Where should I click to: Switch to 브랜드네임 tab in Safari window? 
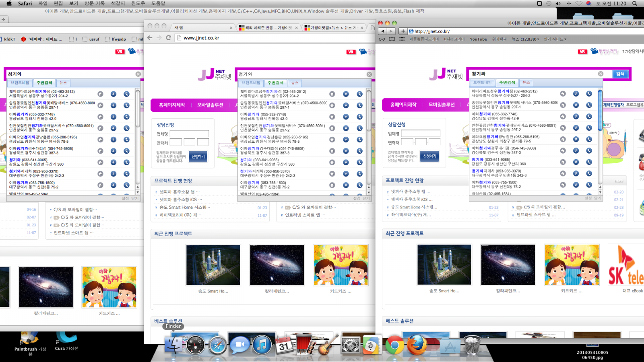pyautogui.click(x=482, y=82)
